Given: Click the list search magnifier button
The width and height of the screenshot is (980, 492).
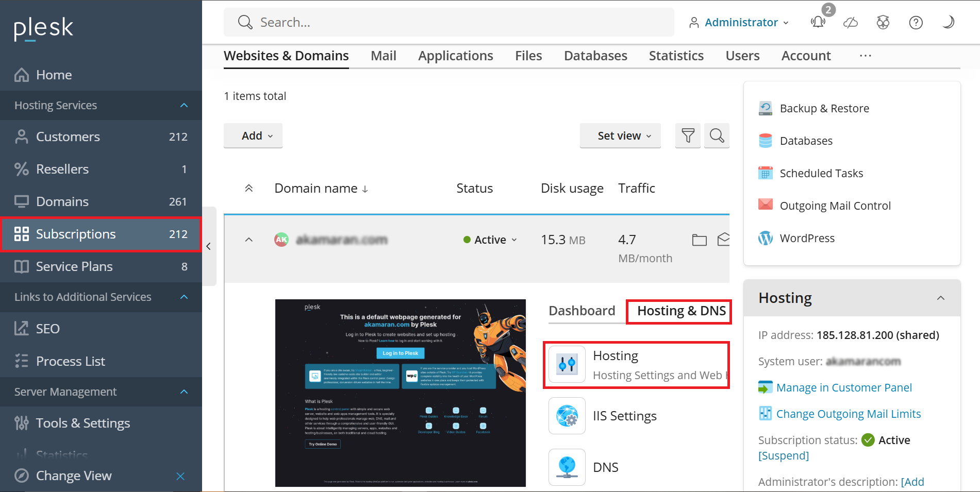Looking at the screenshot, I should pyautogui.click(x=717, y=135).
